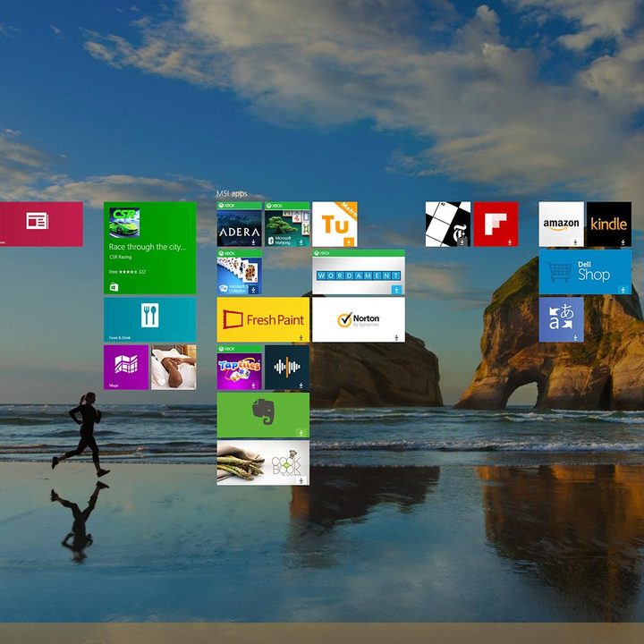Open the sound waveform recorder tile
The width and height of the screenshot is (644, 644).
click(x=287, y=368)
